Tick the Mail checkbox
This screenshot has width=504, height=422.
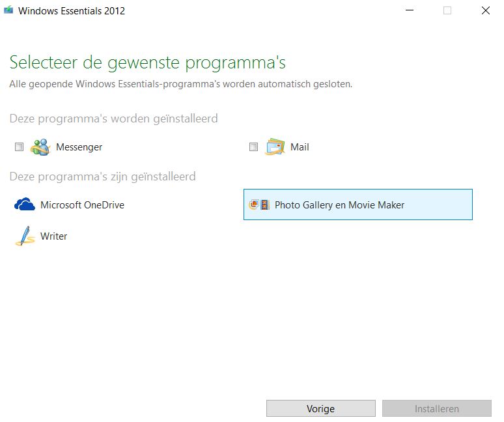click(253, 147)
